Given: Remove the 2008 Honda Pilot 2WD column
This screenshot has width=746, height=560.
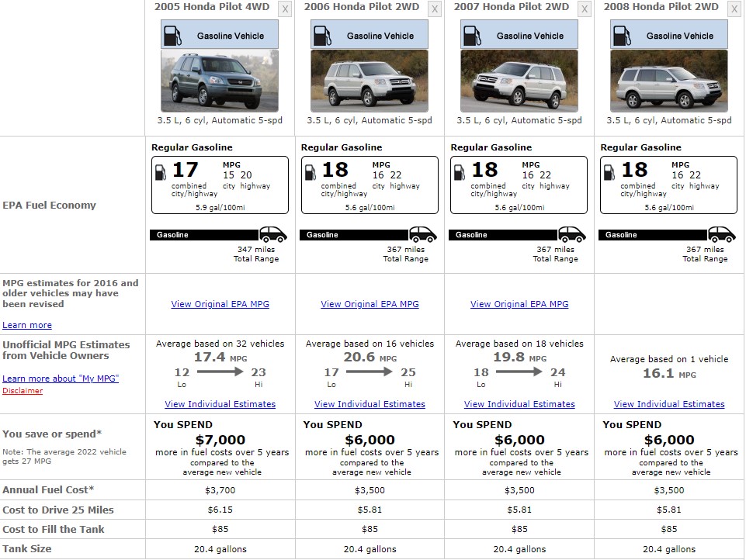Looking at the screenshot, I should (x=734, y=9).
